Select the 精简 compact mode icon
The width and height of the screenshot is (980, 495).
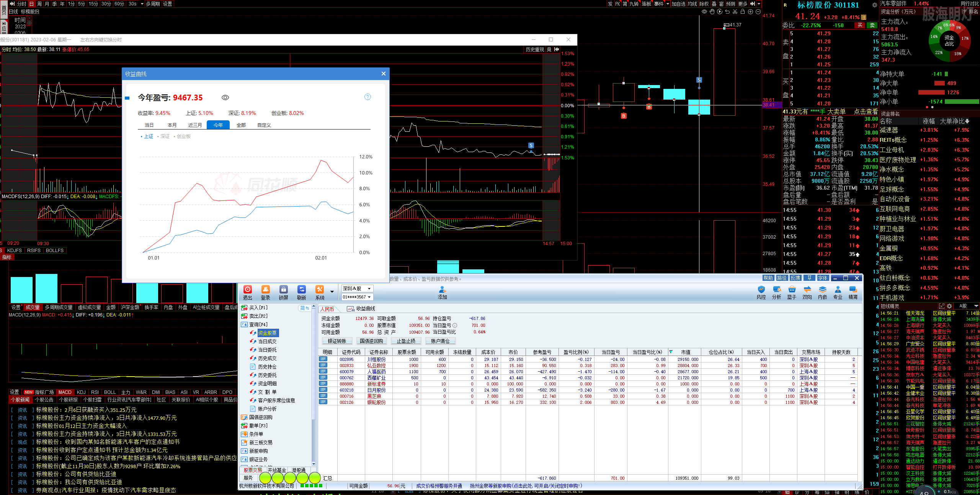coord(853,293)
